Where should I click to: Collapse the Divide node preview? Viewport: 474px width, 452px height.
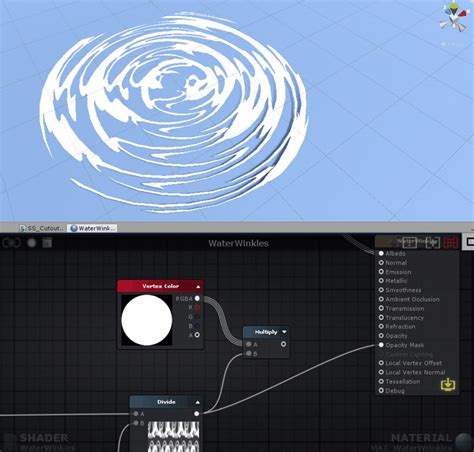click(x=197, y=402)
